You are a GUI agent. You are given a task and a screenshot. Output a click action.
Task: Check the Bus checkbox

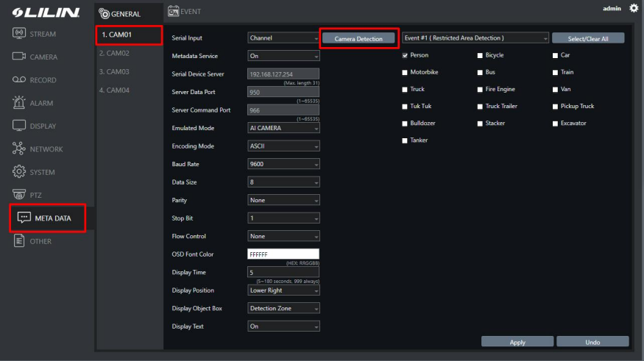(480, 73)
